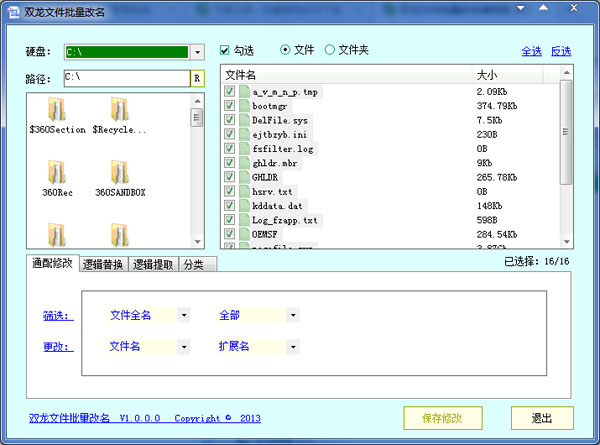600x445 pixels.
Task: Click the 反选 invert selection link
Action: pos(561,51)
